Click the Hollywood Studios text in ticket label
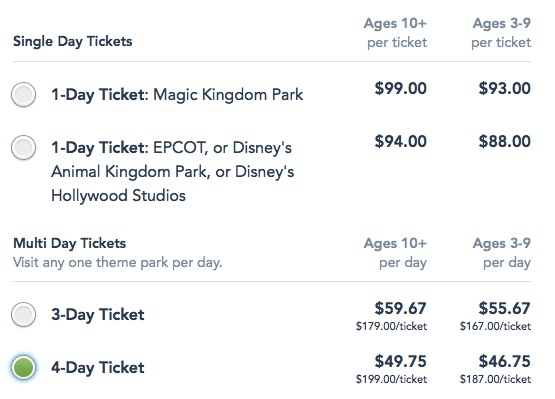 tap(119, 195)
